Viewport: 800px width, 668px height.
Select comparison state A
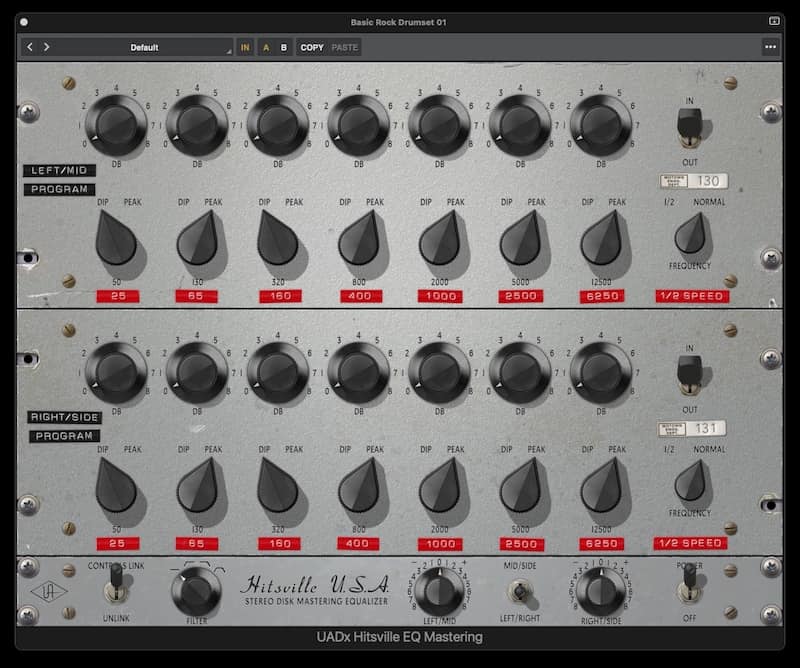click(x=266, y=47)
